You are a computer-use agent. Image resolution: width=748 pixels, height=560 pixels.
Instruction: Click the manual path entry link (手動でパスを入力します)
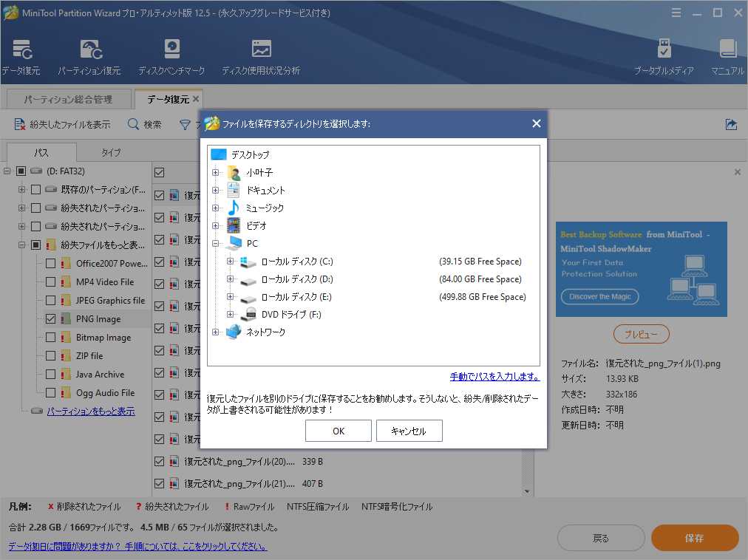pyautogui.click(x=494, y=376)
